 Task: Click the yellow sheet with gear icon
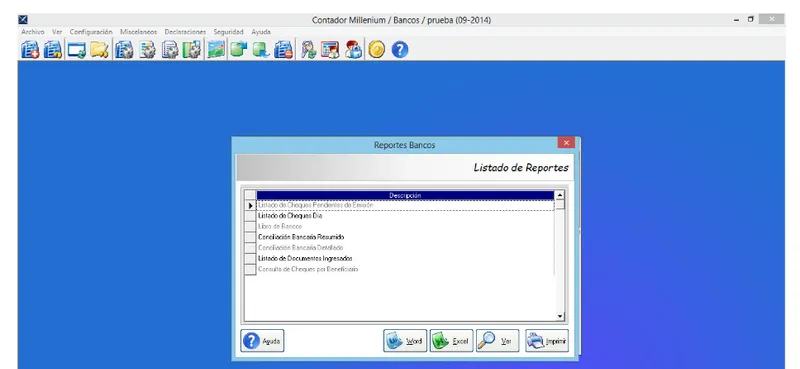pos(147,50)
